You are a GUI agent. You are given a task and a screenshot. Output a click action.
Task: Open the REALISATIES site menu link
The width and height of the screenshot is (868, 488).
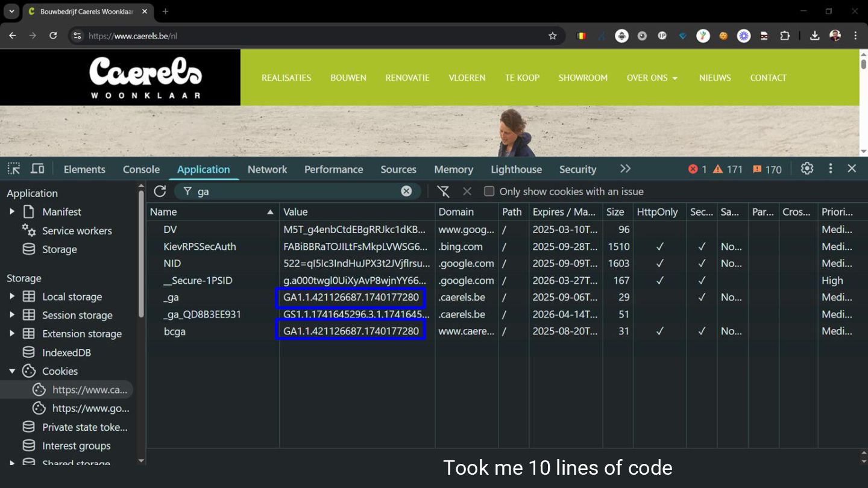tap(286, 78)
